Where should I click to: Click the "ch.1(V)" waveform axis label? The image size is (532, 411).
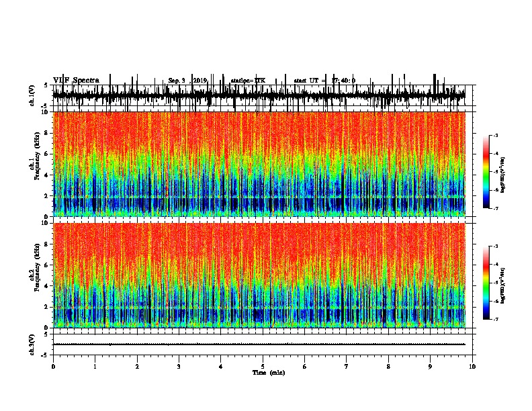[32, 95]
